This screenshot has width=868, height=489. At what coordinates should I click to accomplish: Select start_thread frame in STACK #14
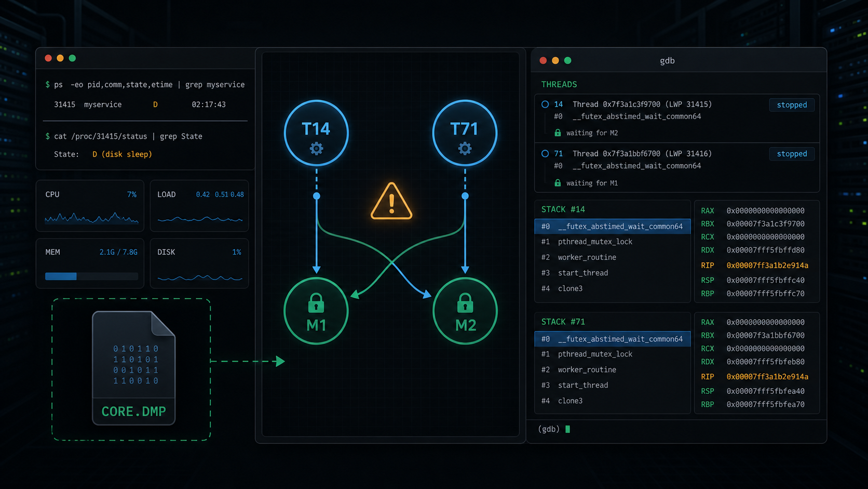click(613, 273)
